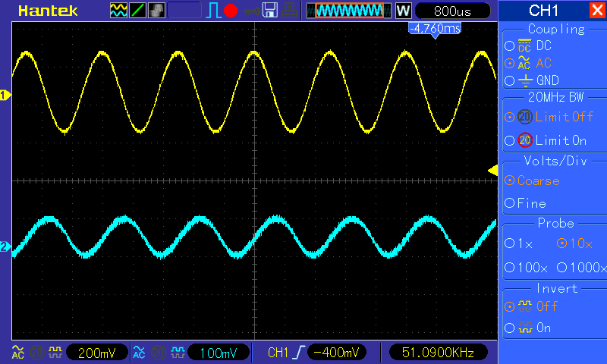Select 20MHz bandwidth Limit On
607x364 pixels.
509,140
